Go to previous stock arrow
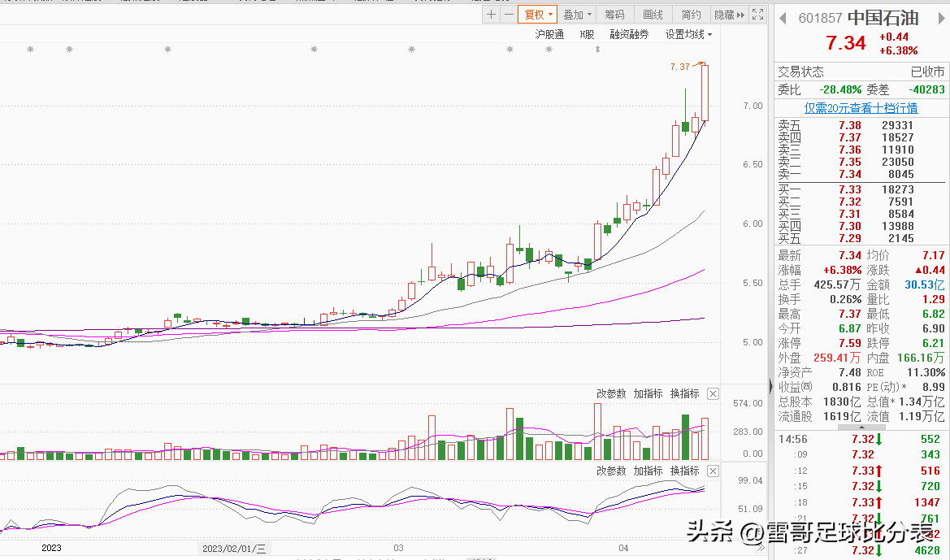 tap(783, 18)
